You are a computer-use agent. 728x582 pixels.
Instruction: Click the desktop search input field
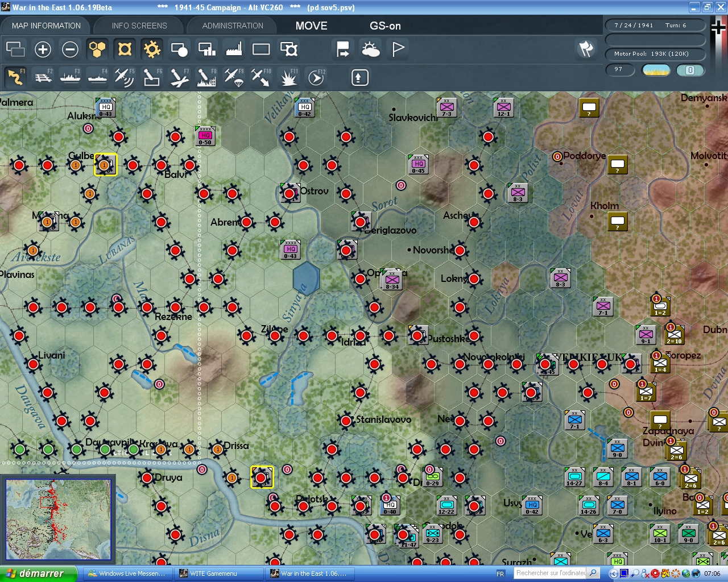pos(550,573)
